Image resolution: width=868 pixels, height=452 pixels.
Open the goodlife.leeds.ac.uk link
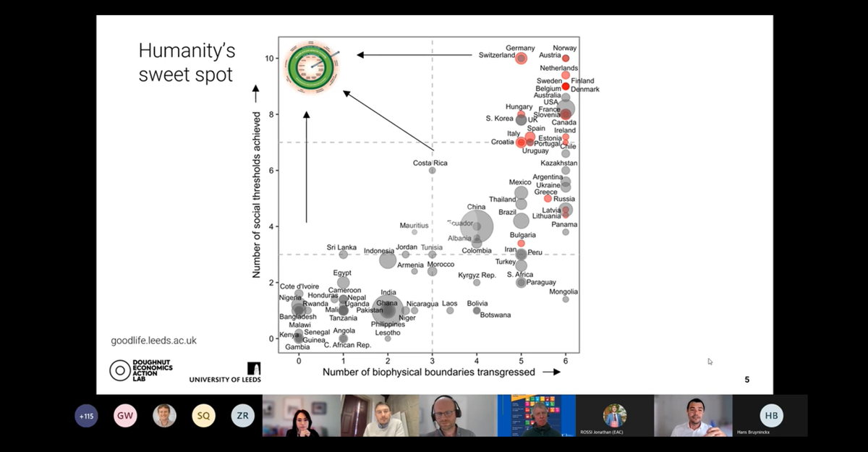click(x=153, y=341)
